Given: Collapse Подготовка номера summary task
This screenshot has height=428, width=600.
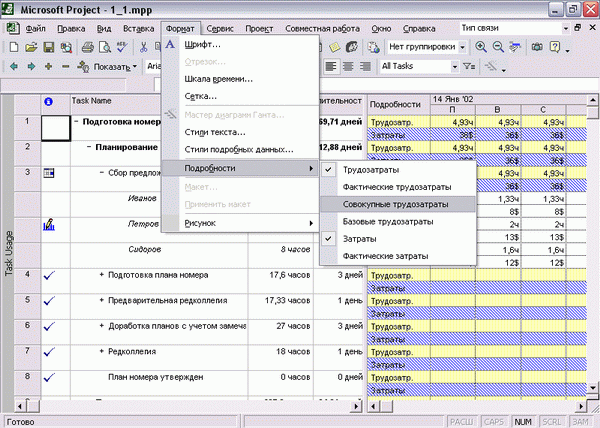Looking at the screenshot, I should [x=77, y=122].
